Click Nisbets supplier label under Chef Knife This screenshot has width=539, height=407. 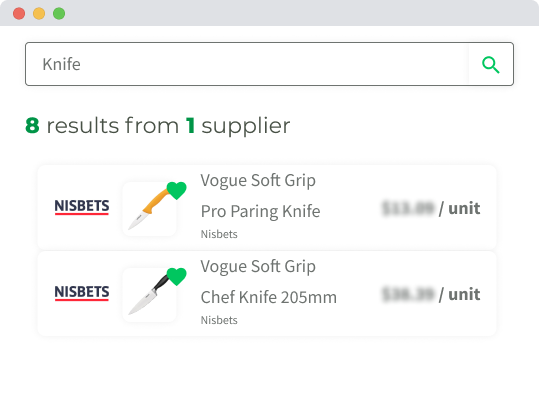(x=219, y=320)
